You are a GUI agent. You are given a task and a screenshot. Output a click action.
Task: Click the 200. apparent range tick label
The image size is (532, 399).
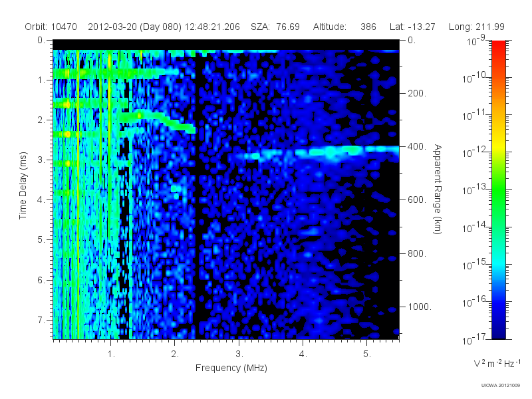coord(417,93)
